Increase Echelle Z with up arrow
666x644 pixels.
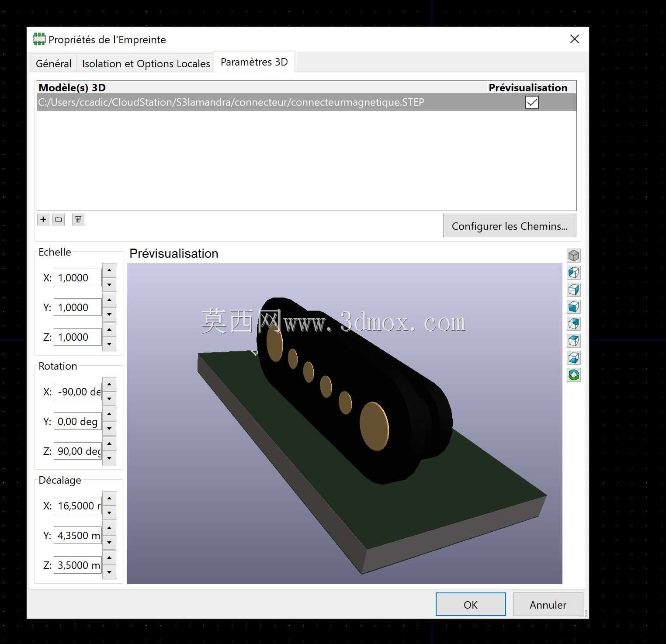click(x=109, y=329)
